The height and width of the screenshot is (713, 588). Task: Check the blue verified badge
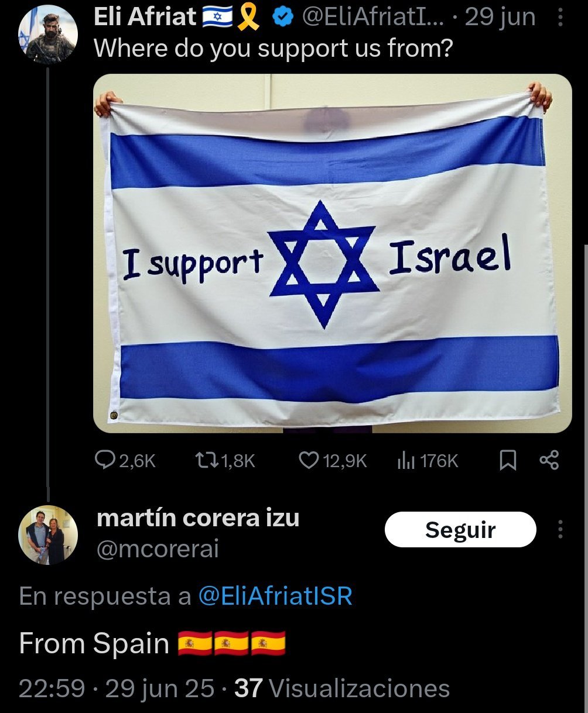(283, 18)
